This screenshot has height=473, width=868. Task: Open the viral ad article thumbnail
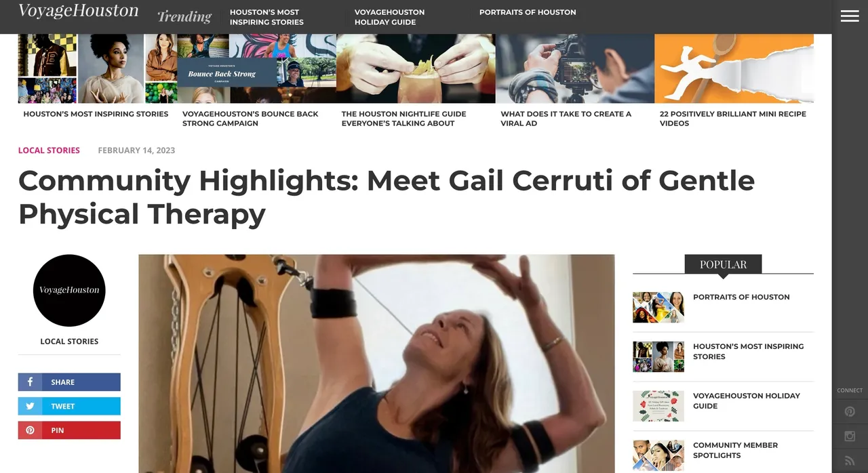[x=575, y=68]
